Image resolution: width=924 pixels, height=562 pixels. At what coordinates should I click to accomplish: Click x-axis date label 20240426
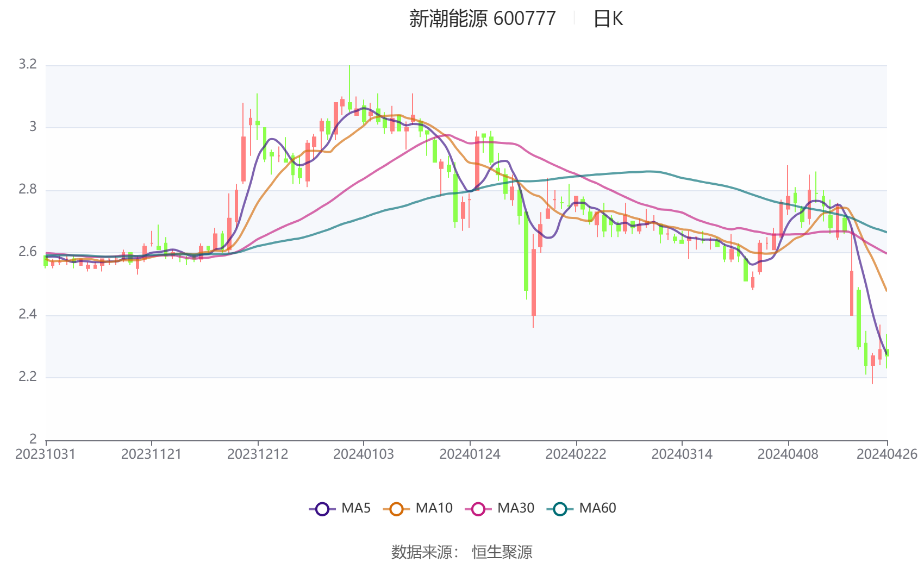(887, 454)
